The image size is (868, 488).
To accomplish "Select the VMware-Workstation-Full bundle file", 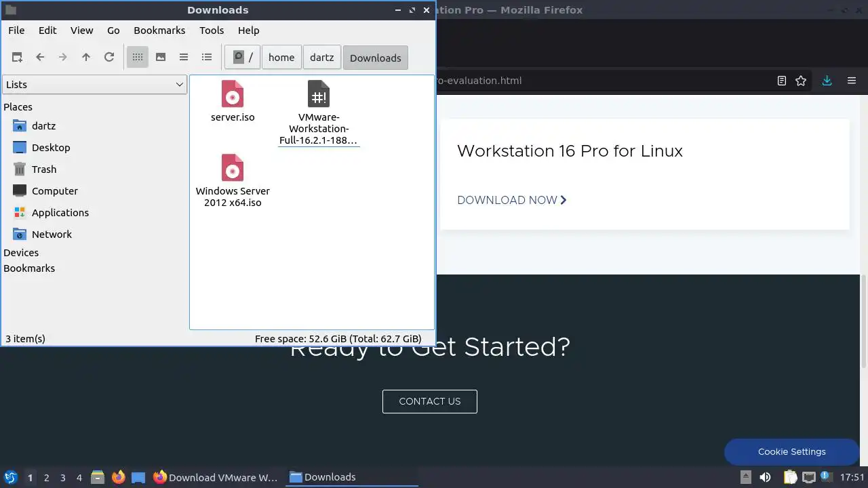I will coord(319,113).
